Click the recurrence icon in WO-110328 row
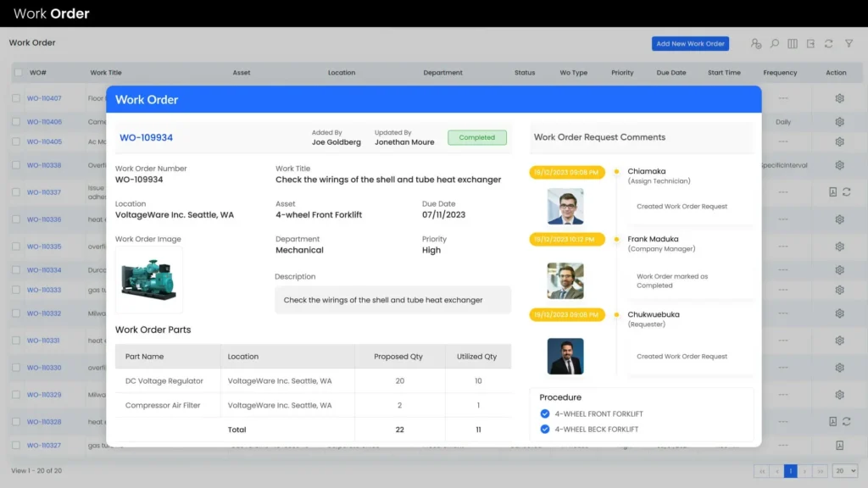The width and height of the screenshot is (868, 488). (x=846, y=421)
